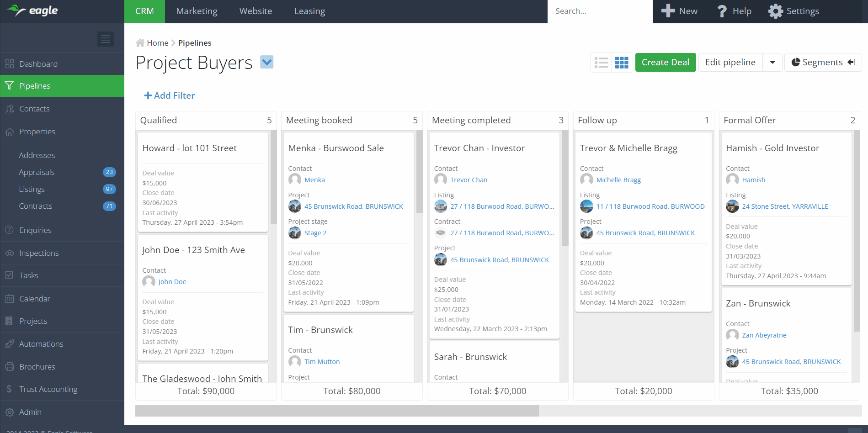868x433 pixels.
Task: Click the sidebar hamburger menu icon
Action: pyautogui.click(x=105, y=39)
